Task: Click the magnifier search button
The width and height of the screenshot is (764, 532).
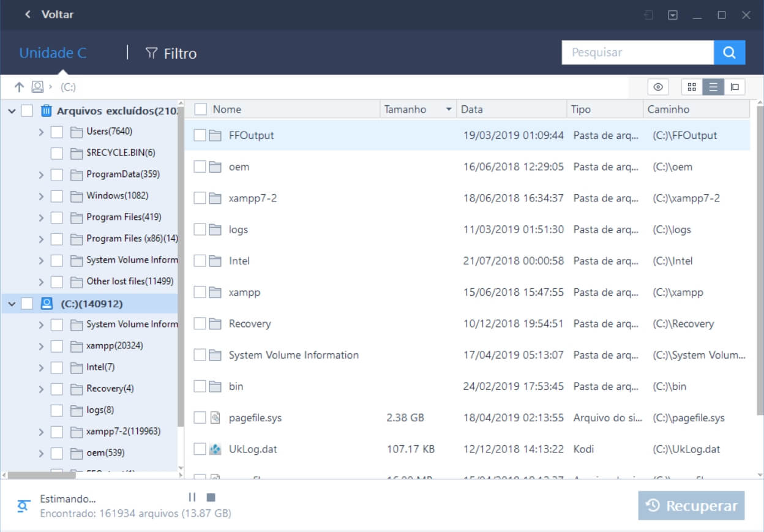Action: pyautogui.click(x=729, y=53)
